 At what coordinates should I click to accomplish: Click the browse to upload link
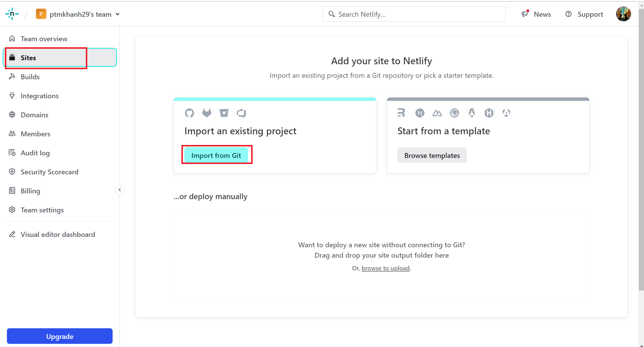click(x=385, y=268)
